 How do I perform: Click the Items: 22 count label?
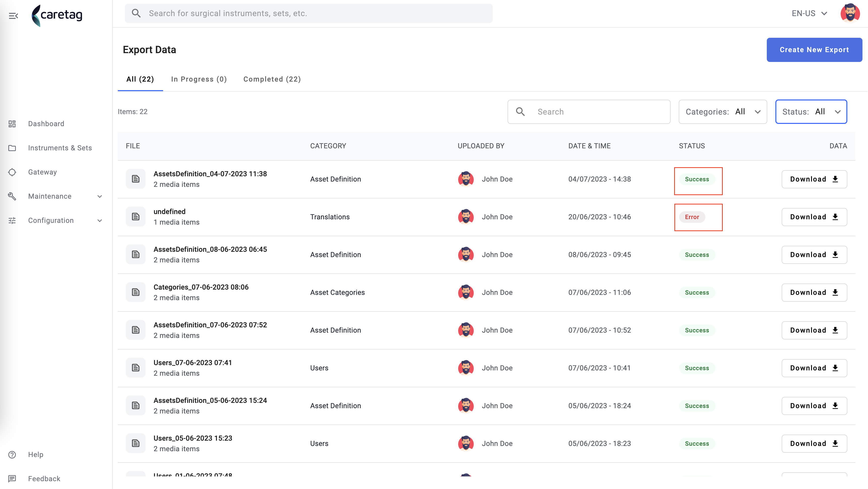point(132,112)
